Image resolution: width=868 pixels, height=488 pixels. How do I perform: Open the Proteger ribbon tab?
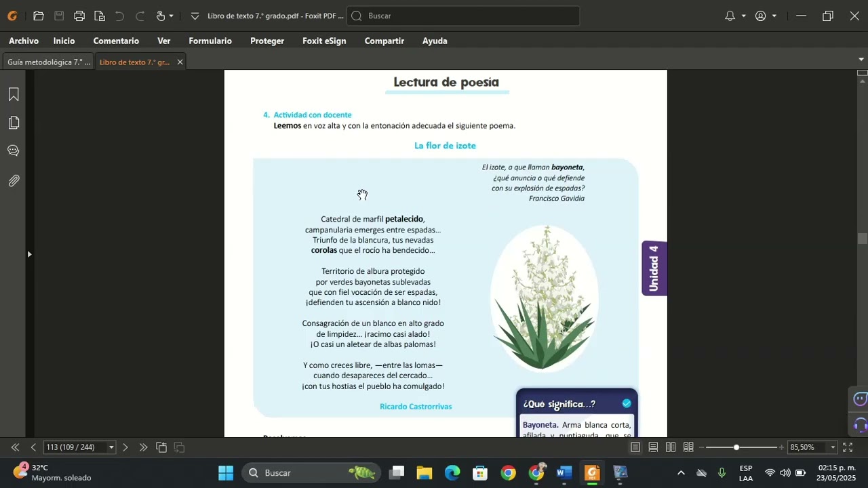point(267,41)
